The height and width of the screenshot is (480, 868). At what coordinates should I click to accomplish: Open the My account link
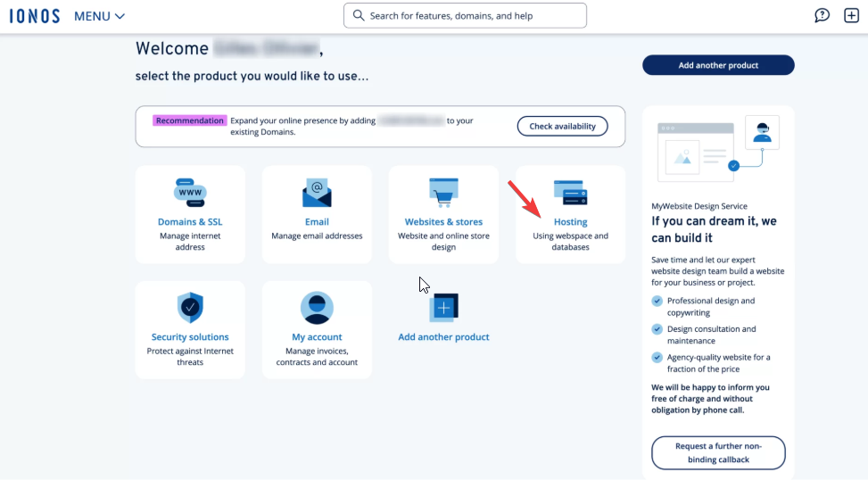(317, 337)
